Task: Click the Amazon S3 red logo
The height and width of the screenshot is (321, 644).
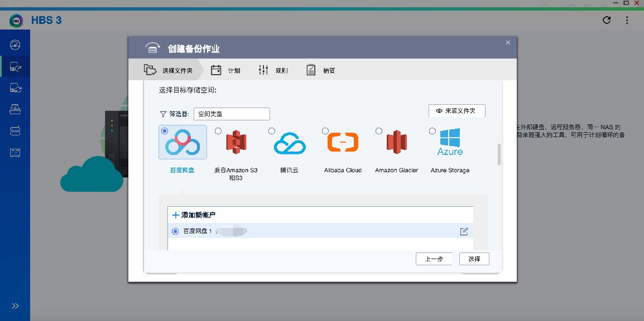Action: click(x=236, y=142)
